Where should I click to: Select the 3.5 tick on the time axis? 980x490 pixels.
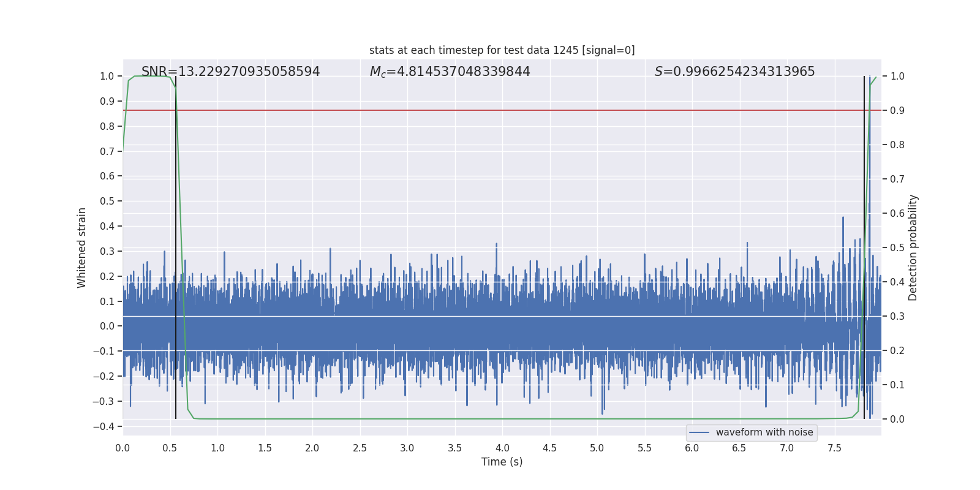coord(454,448)
